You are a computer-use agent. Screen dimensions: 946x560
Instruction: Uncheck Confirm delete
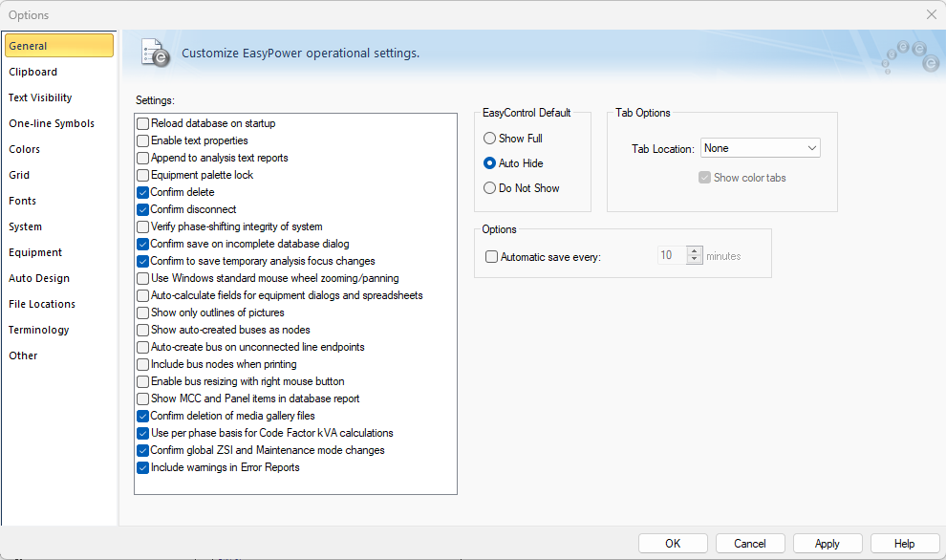tap(143, 192)
